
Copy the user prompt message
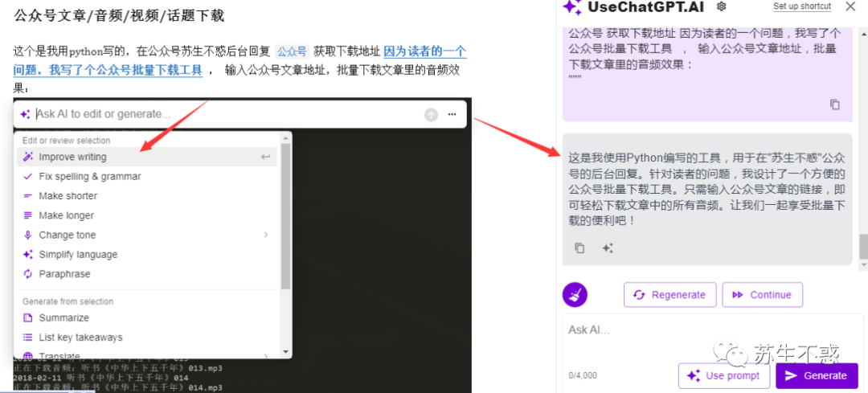(835, 104)
